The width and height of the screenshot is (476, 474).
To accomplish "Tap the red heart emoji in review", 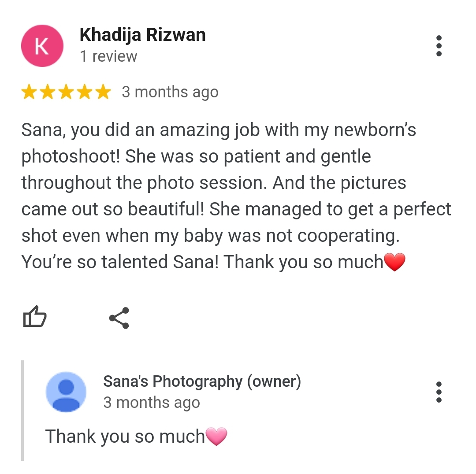I will [x=394, y=262].
